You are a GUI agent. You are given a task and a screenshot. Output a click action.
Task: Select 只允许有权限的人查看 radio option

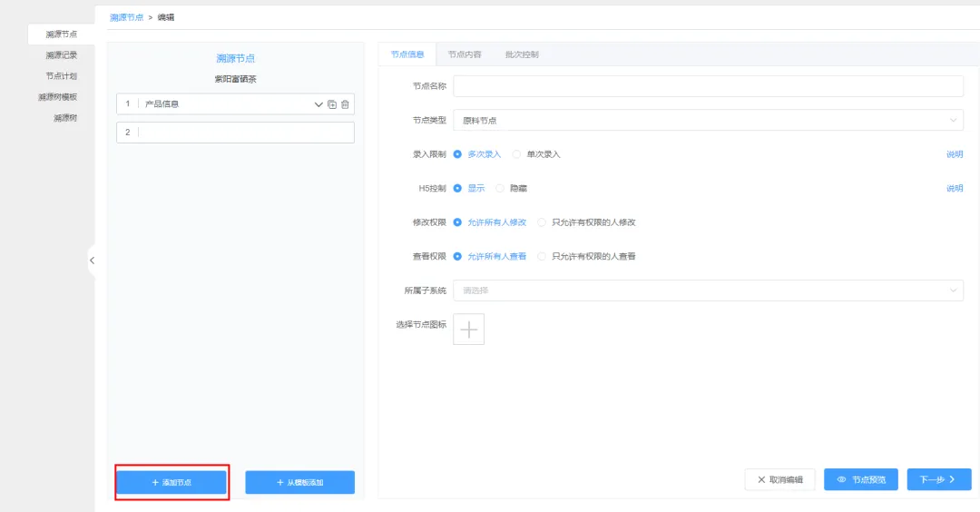click(586, 256)
